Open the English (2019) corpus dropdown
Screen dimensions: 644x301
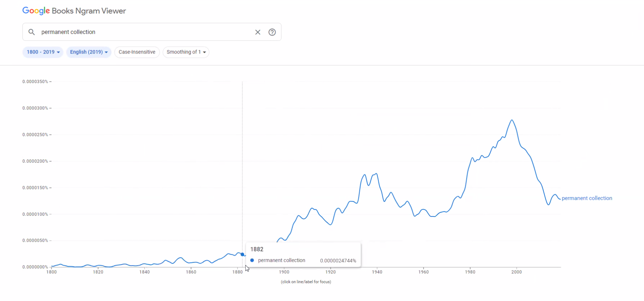89,52
